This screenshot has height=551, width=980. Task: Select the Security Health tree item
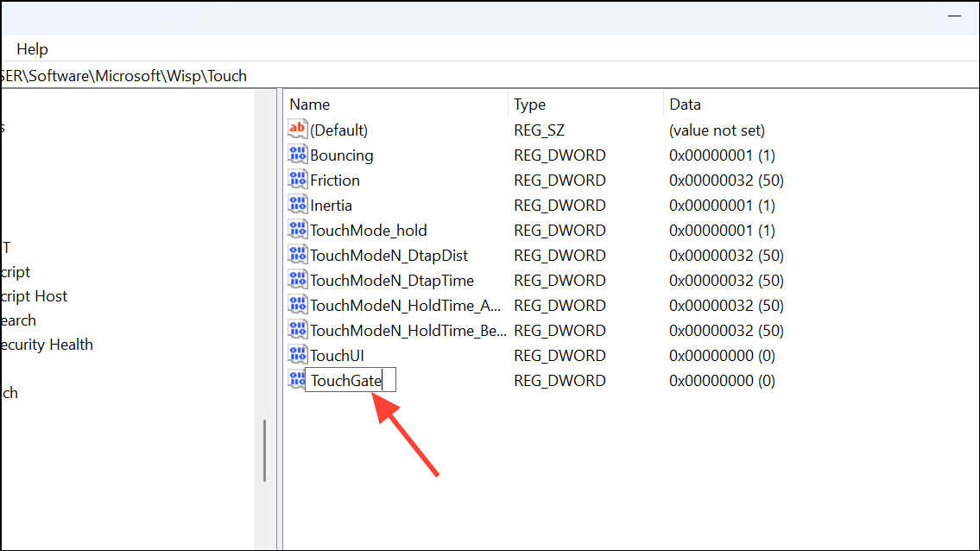coord(47,345)
